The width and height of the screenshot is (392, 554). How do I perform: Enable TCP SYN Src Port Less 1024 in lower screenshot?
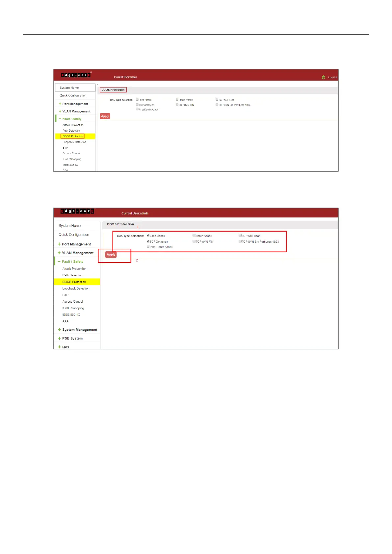(240, 241)
